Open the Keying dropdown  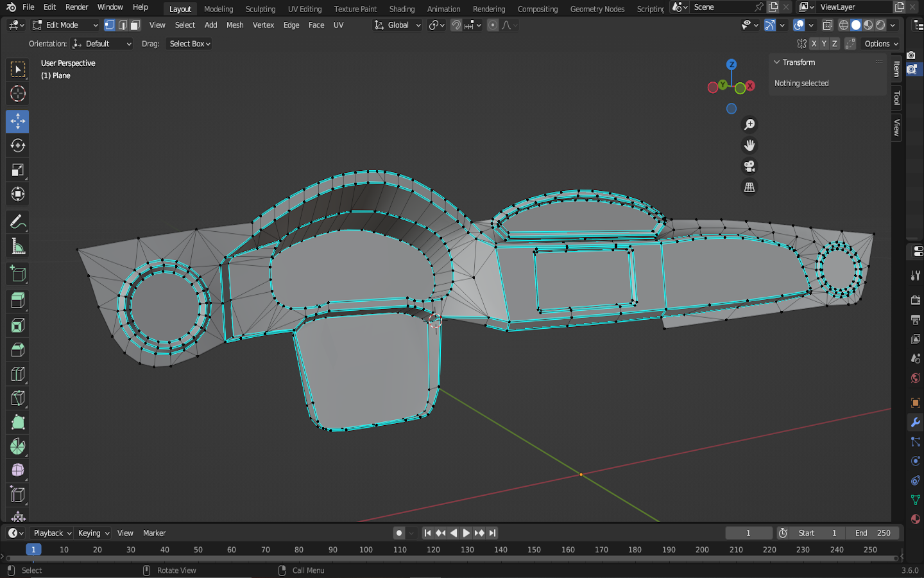point(94,533)
